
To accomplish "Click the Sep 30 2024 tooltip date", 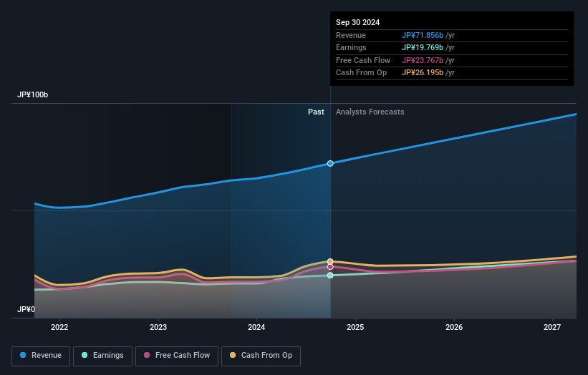I will pyautogui.click(x=358, y=22).
